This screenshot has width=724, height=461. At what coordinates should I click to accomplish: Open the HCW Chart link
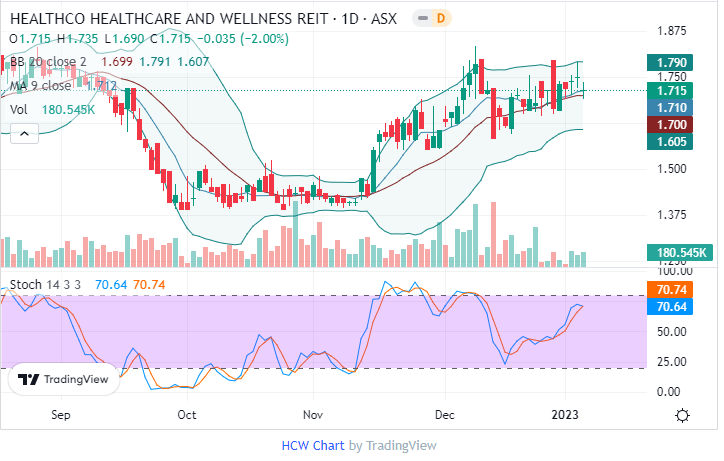coord(312,445)
